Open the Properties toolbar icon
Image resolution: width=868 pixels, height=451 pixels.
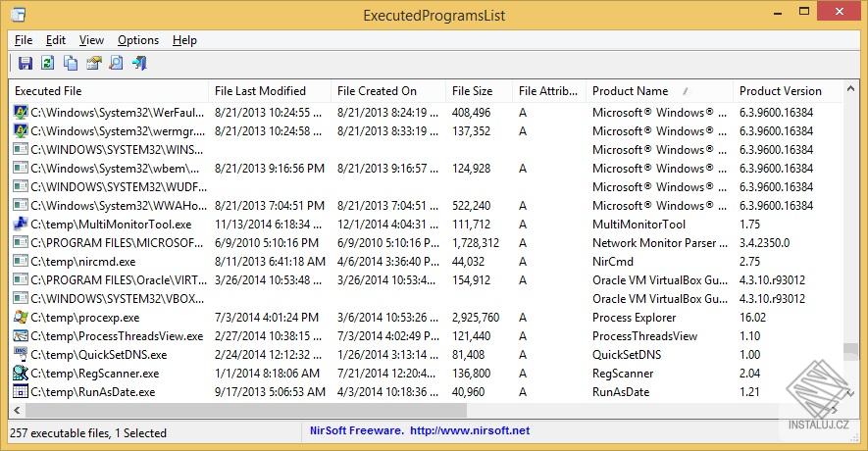coord(93,63)
